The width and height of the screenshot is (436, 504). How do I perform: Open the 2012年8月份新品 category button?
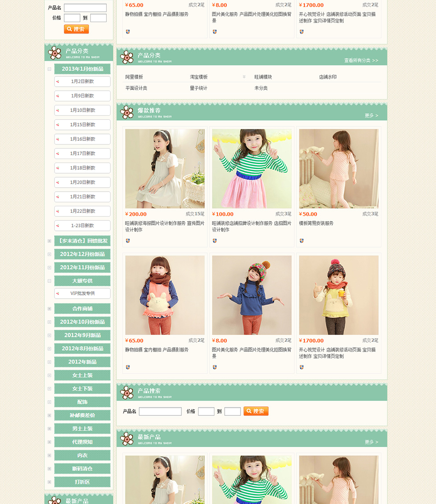pyautogui.click(x=82, y=349)
